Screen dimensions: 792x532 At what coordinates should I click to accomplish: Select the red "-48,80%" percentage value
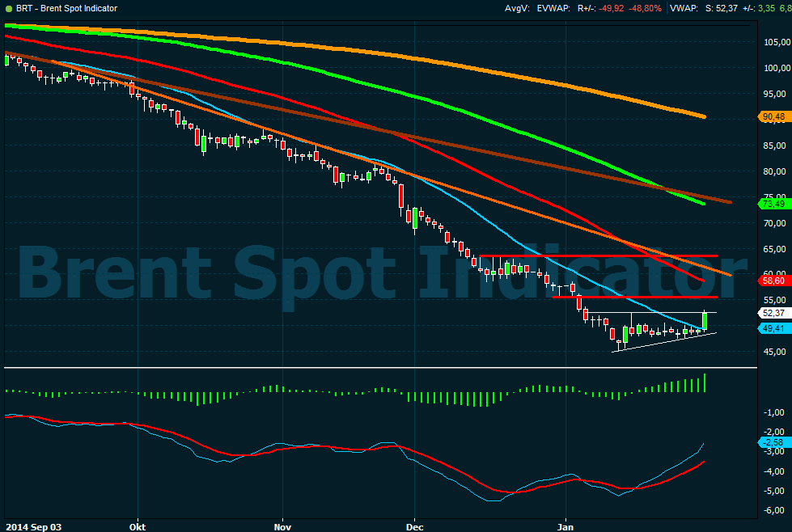point(645,9)
